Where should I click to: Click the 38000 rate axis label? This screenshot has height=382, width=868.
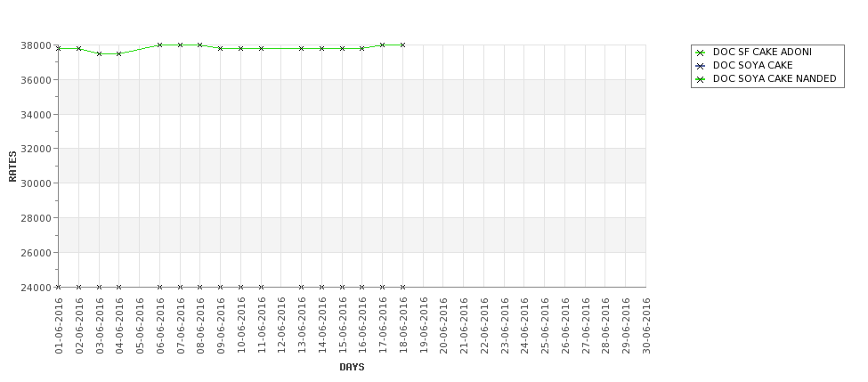39,45
